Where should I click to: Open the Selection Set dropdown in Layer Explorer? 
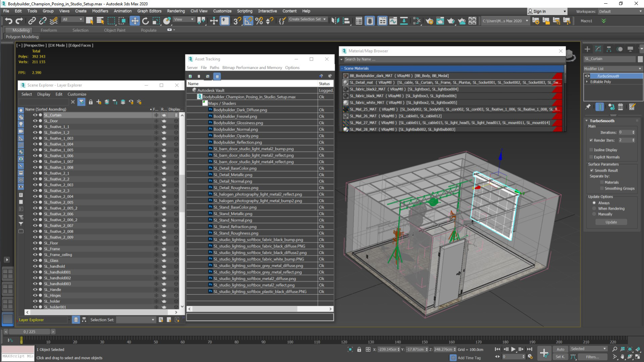136,320
